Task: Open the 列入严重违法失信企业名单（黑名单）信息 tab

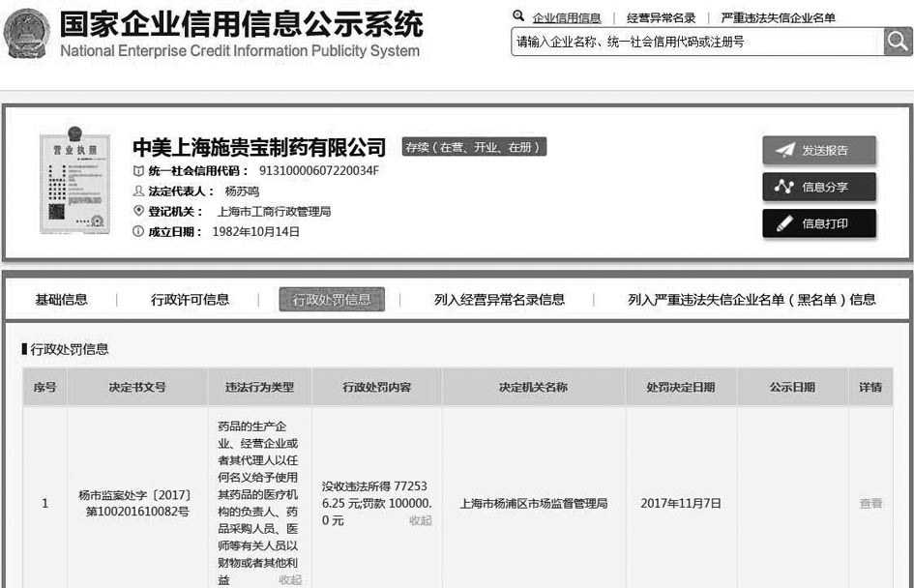Action: click(752, 300)
